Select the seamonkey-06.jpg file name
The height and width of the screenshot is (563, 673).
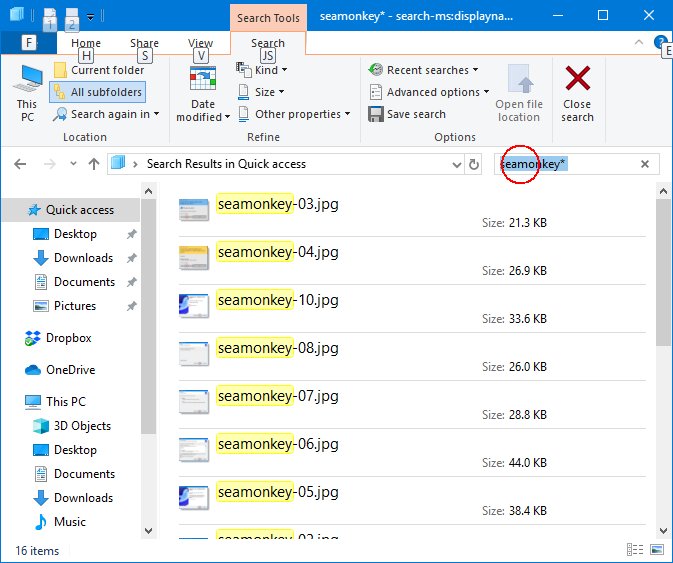pyautogui.click(x=278, y=444)
